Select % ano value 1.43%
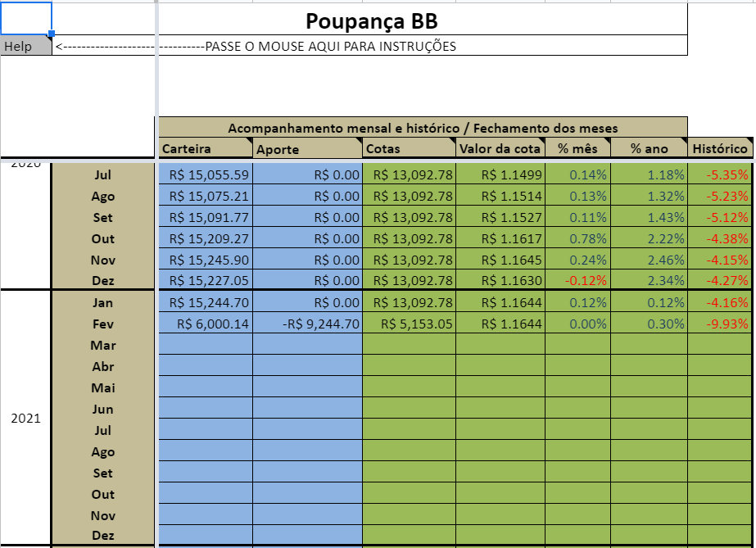This screenshot has width=756, height=548. [649, 217]
